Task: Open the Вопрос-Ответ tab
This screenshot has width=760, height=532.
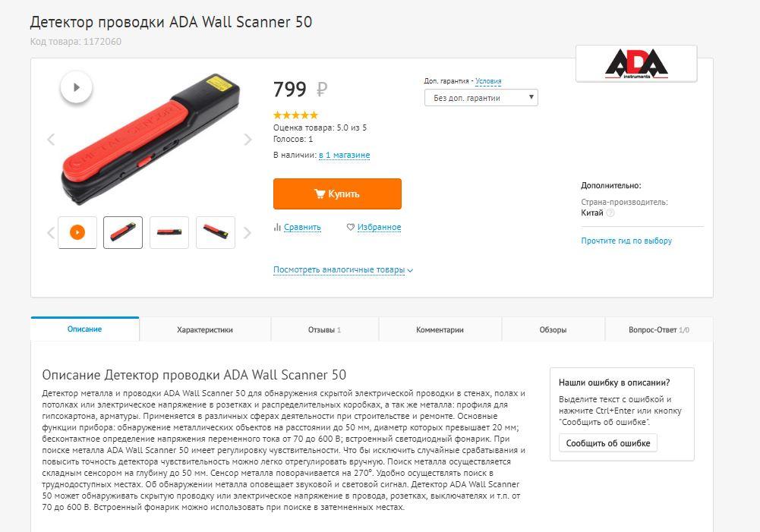Action: 659,329
